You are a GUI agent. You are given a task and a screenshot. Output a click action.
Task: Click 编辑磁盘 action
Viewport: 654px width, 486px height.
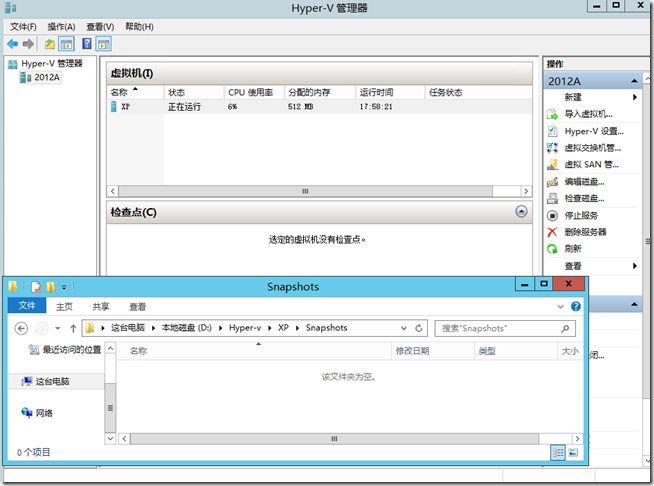(584, 181)
